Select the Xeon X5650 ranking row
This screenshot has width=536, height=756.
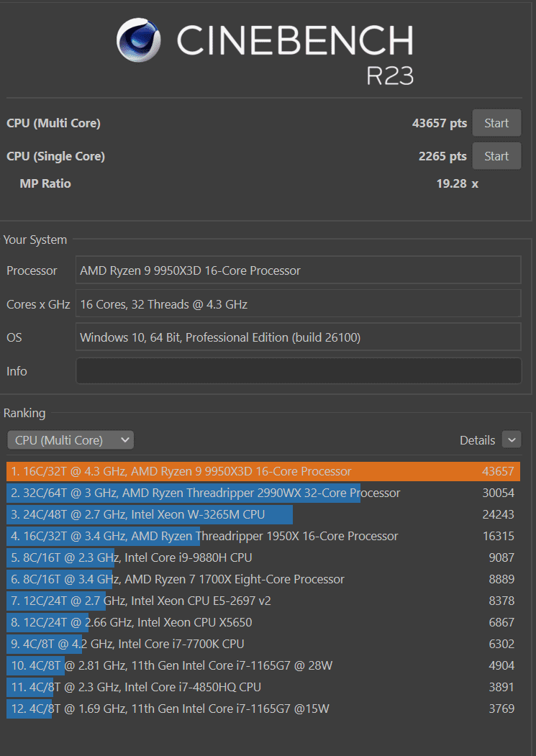tap(263, 623)
